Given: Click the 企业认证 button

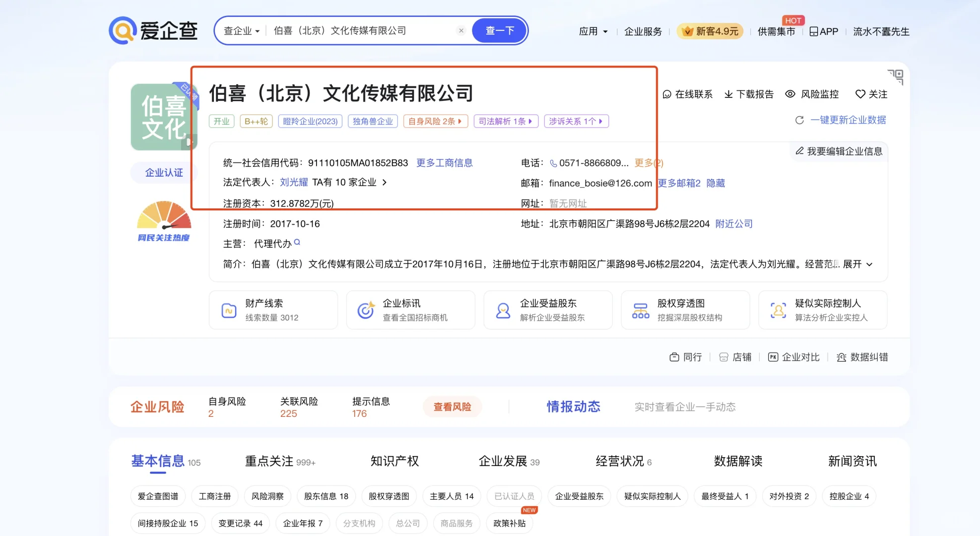Looking at the screenshot, I should click(164, 173).
